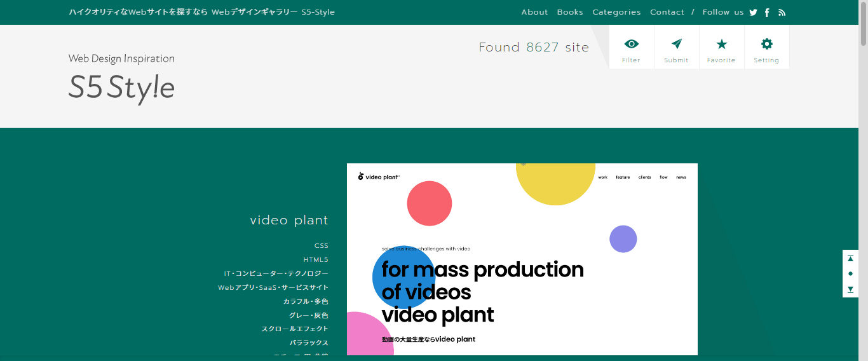Screen dimensions: 868x361
Task: Open the Contact page link
Action: click(x=667, y=12)
